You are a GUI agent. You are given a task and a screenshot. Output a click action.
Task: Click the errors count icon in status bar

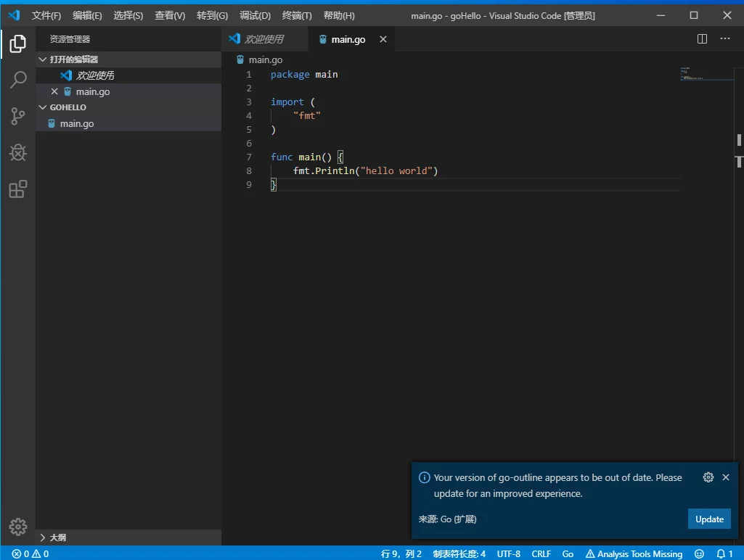click(16, 554)
